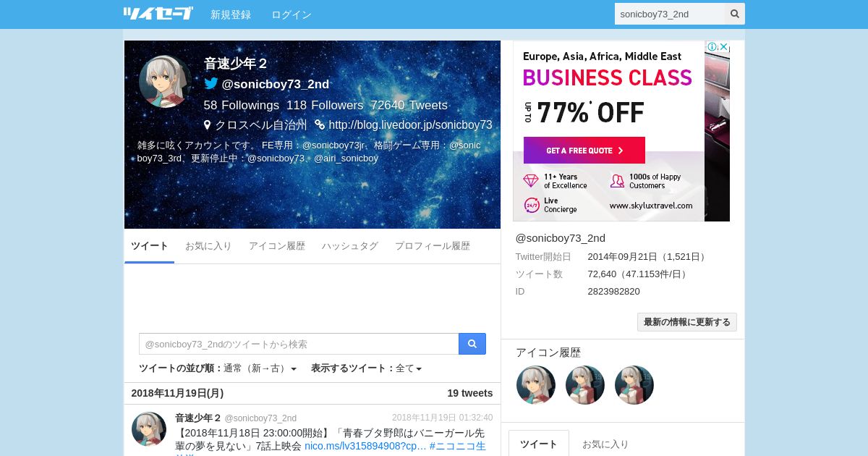Click the 19 tweets count label
Screen dimensions: 868x456
pos(470,393)
